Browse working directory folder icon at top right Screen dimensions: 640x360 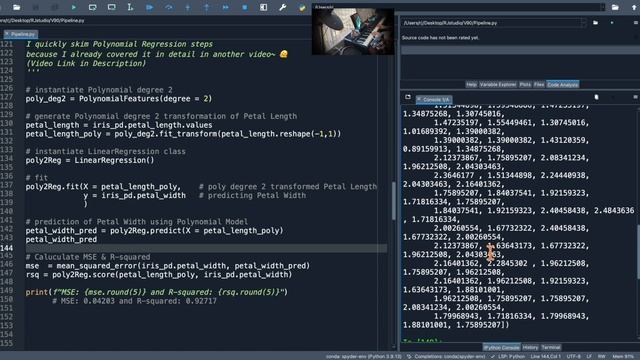click(x=615, y=7)
